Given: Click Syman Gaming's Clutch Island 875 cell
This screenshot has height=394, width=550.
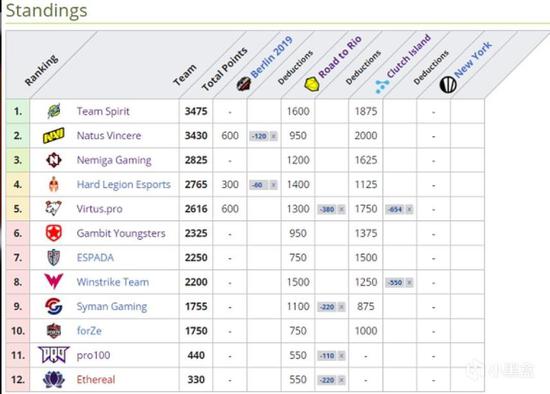Looking at the screenshot, I should [x=366, y=306].
